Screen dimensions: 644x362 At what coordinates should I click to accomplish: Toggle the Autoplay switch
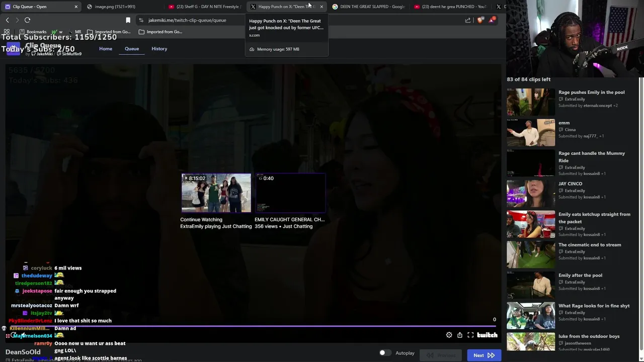point(385,353)
